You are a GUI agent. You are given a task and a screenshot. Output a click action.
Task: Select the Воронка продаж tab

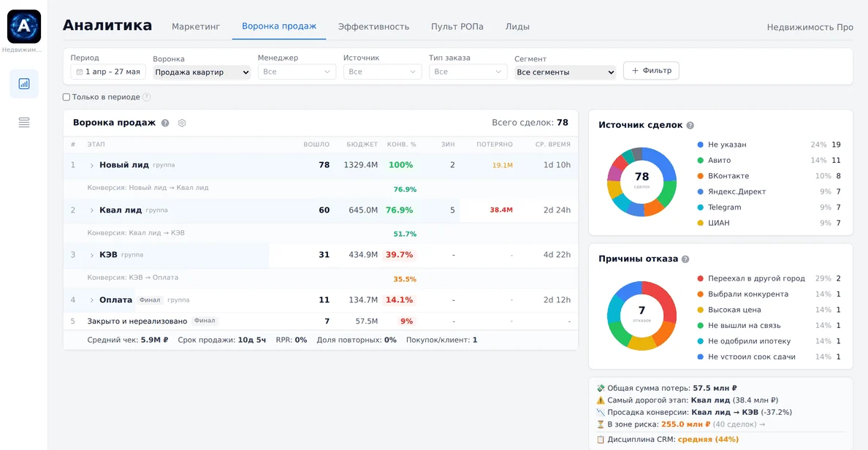tap(279, 26)
